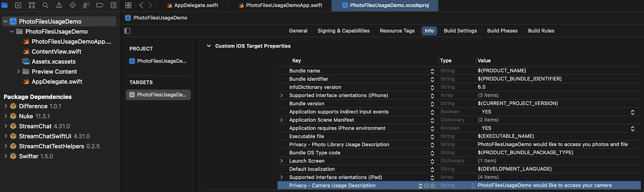The width and height of the screenshot is (644, 192).
Task: Open the related items grid menu
Action: pyautogui.click(x=128, y=5)
